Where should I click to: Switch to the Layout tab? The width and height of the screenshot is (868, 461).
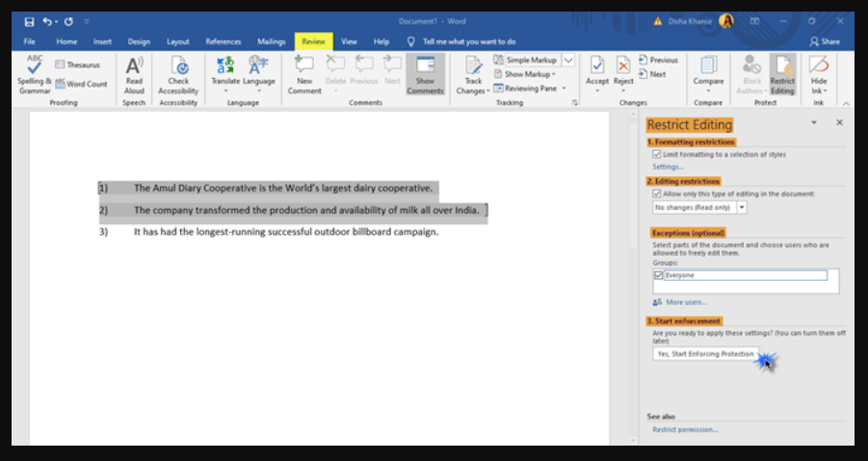tap(177, 41)
